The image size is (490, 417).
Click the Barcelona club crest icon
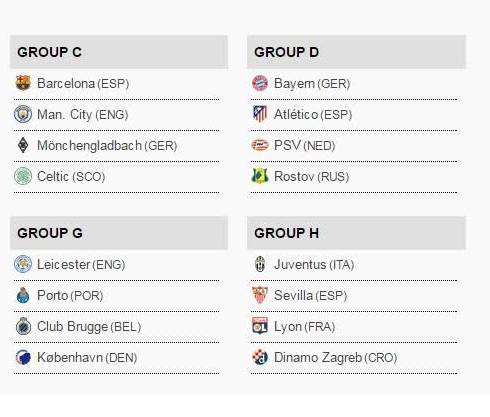tap(23, 83)
